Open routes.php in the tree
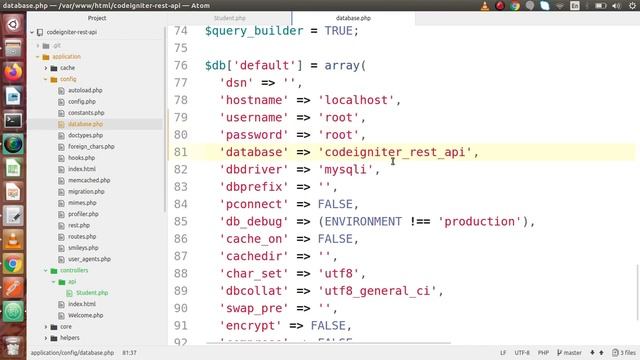640x360 pixels. (x=82, y=237)
